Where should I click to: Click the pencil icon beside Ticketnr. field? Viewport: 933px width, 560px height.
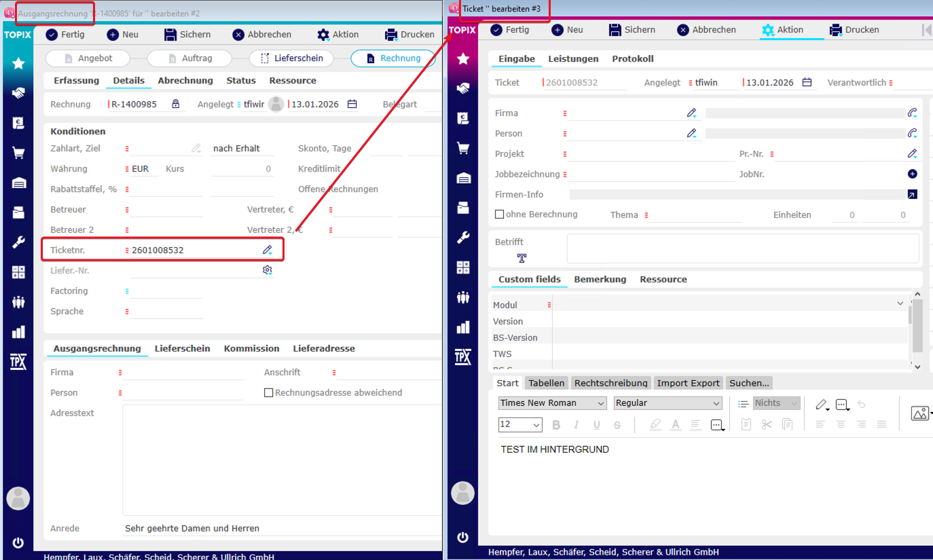pos(268,250)
